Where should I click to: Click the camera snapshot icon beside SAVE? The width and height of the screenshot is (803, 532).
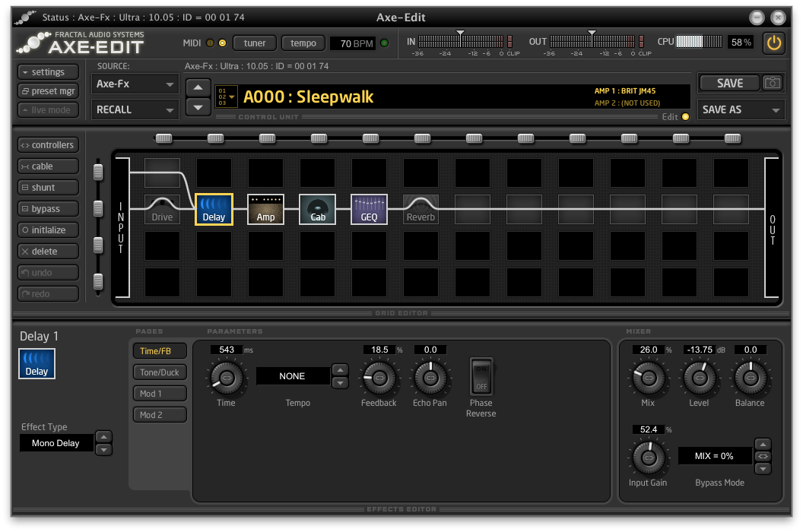click(x=773, y=83)
